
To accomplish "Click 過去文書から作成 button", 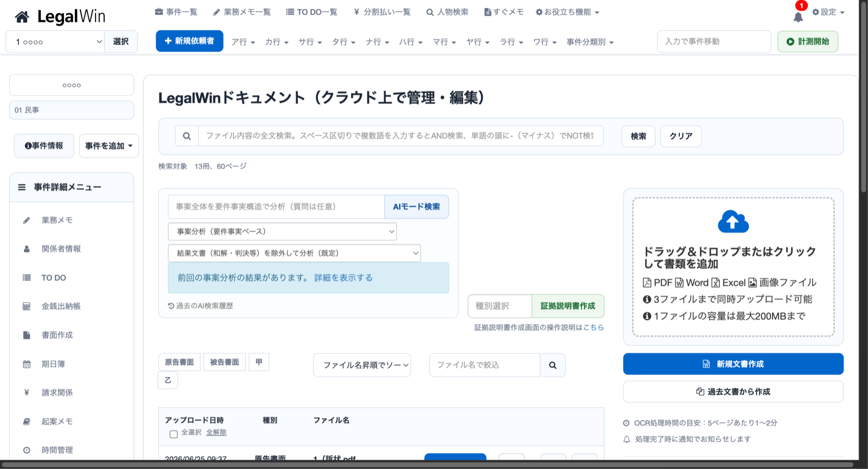I will [x=733, y=392].
